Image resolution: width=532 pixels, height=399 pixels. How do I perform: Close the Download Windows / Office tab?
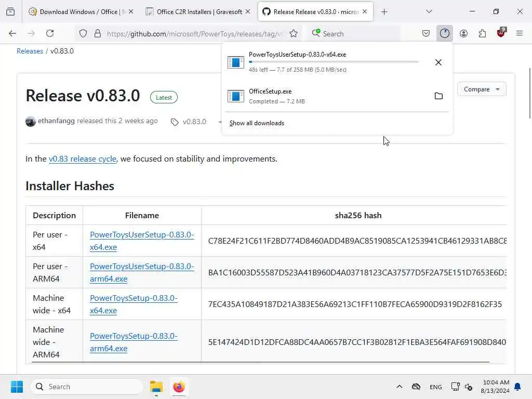(x=131, y=11)
